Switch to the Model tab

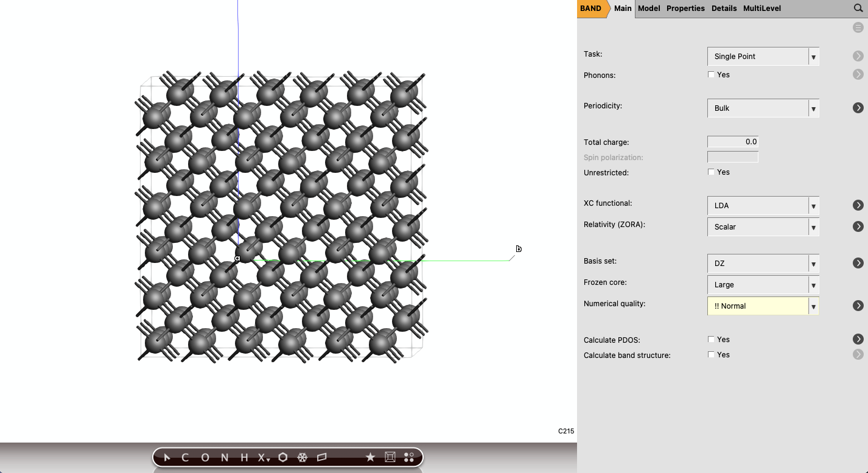click(648, 9)
